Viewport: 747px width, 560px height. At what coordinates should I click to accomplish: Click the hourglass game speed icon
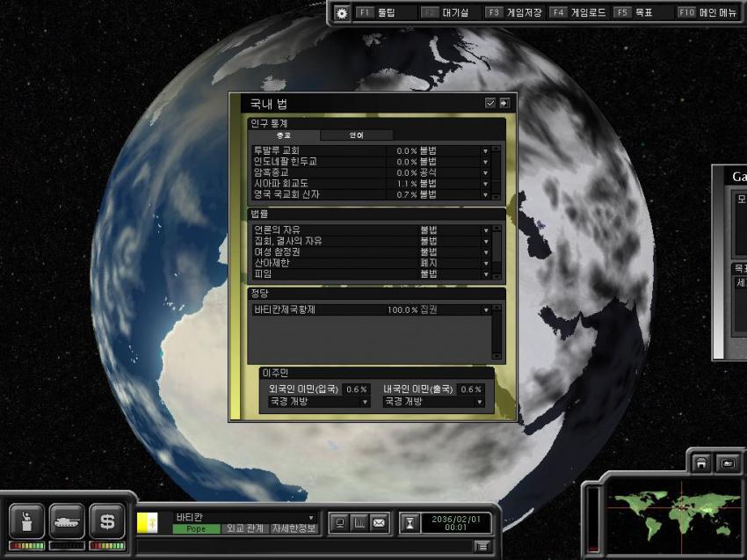point(409,523)
